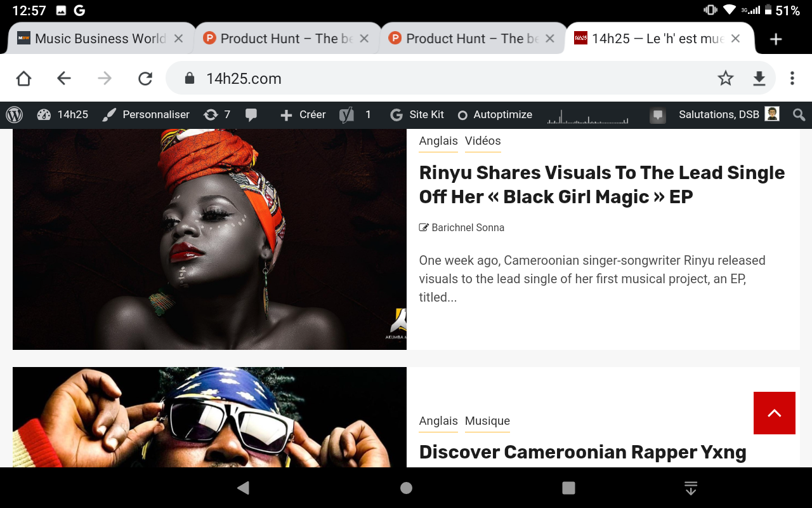
Task: Open the Site Kit Google icon
Action: (x=396, y=115)
